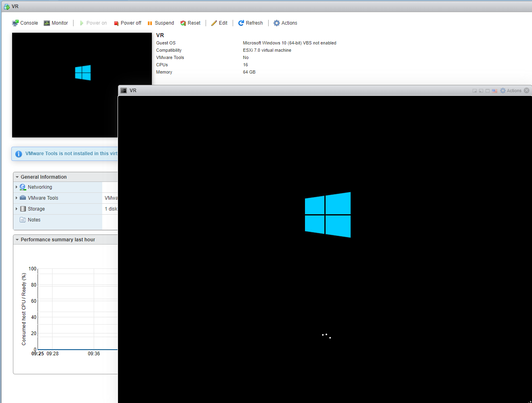The width and height of the screenshot is (532, 403).
Task: Click the 'Memory' label
Action: pyautogui.click(x=164, y=72)
